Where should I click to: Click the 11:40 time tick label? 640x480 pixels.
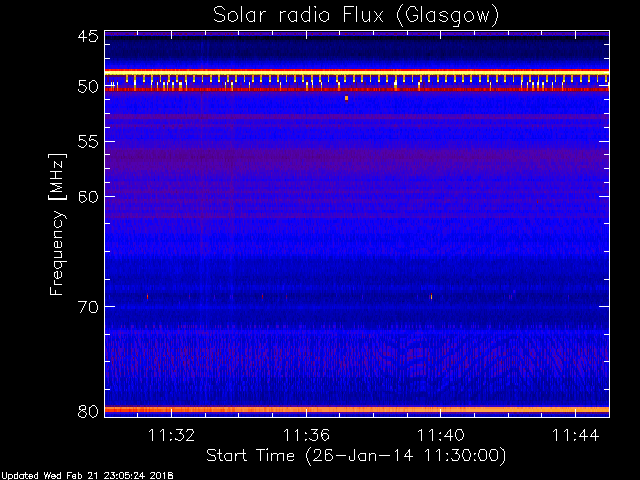(440, 435)
